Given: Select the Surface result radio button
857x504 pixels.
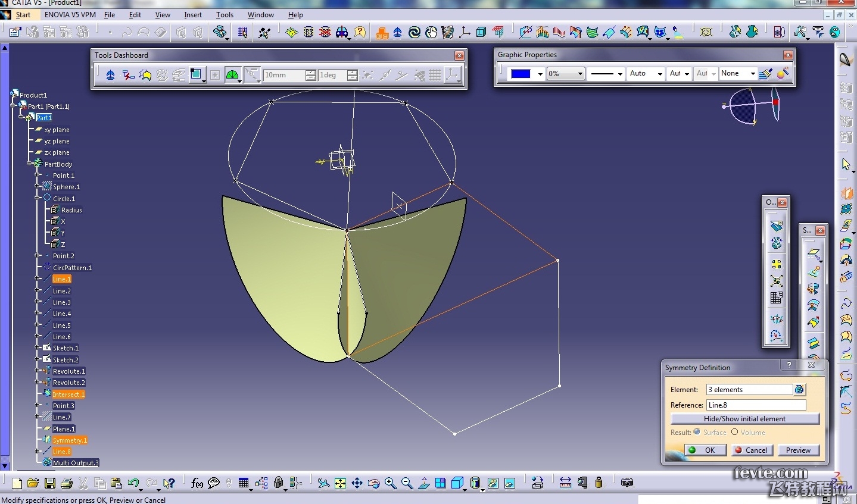Looking at the screenshot, I should [697, 432].
